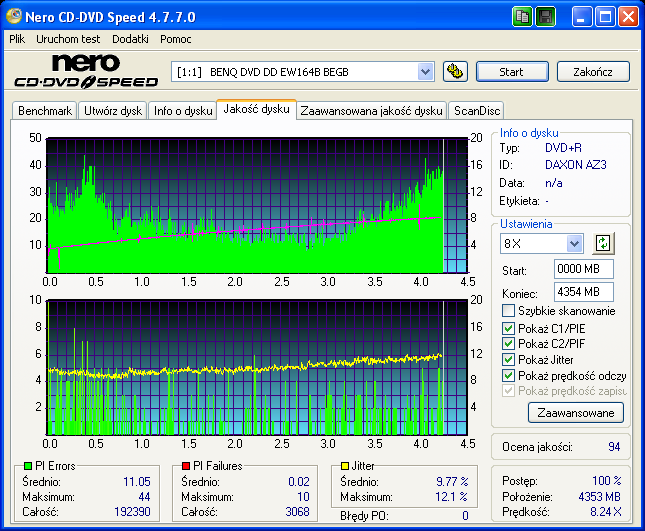Viewport: 645px width, 531px height.
Task: Click the Zaawansowane button
Action: click(576, 413)
